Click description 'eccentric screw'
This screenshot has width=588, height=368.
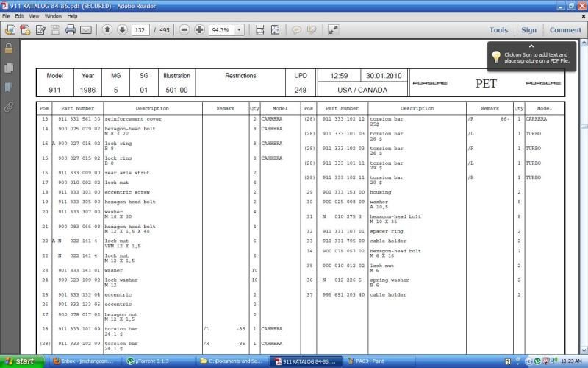pos(127,192)
